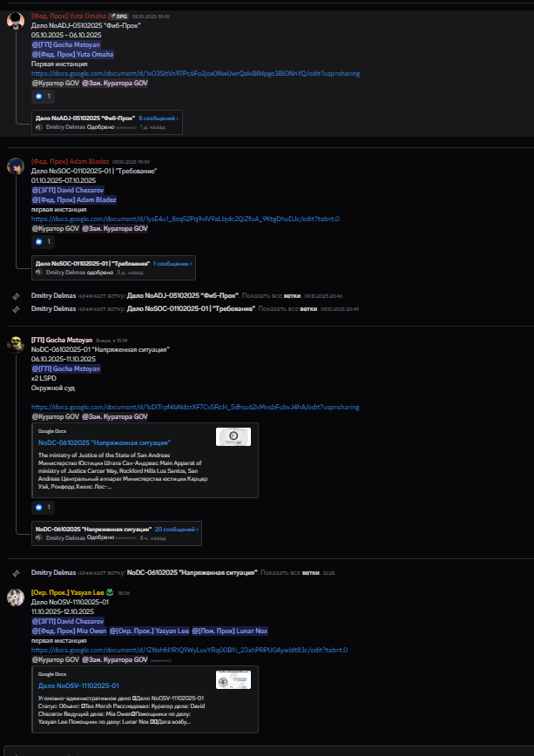The height and width of the screenshot is (756, 534).
Task: Click the Напряженная ситуация embed thumbnail image
Action: [233, 437]
